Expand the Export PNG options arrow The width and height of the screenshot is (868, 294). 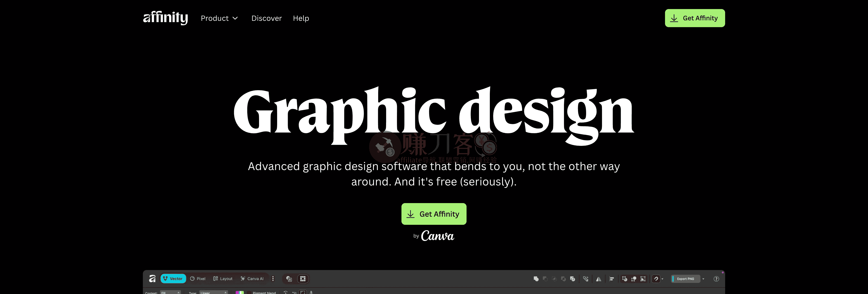pyautogui.click(x=703, y=279)
